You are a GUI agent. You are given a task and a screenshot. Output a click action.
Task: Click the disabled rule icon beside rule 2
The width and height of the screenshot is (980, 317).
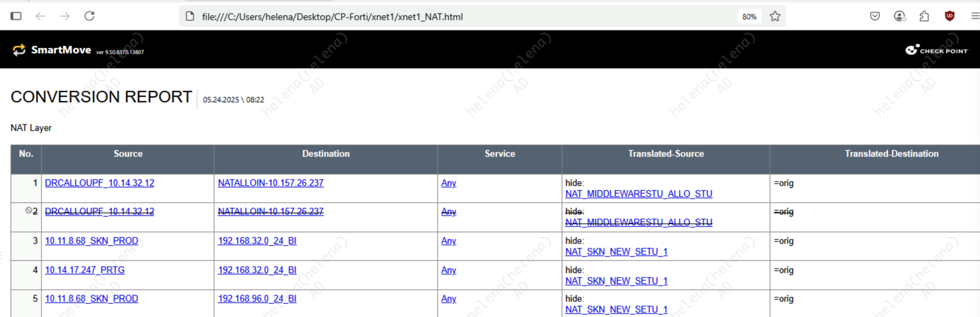point(29,210)
